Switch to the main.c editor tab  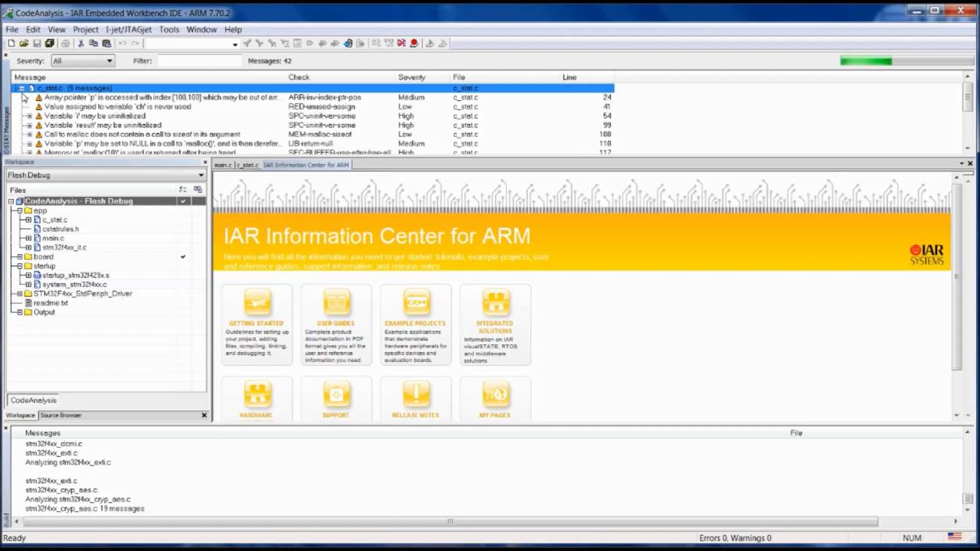pyautogui.click(x=223, y=165)
